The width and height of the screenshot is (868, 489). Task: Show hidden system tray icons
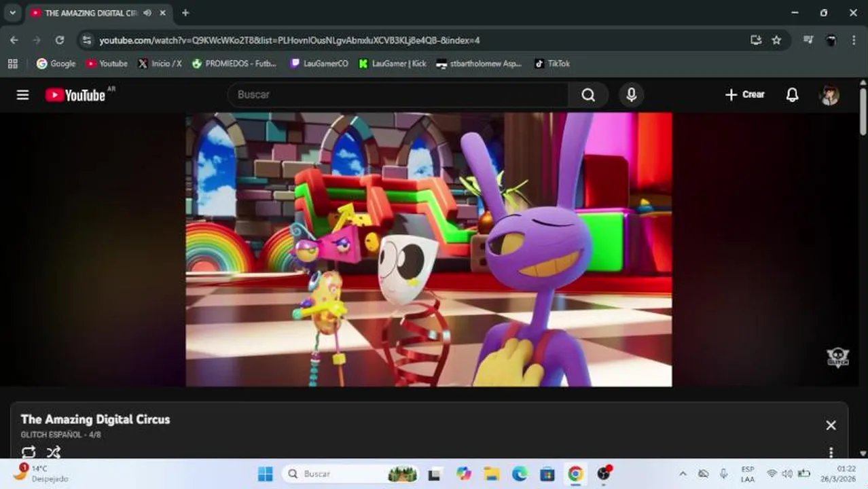coord(683,473)
